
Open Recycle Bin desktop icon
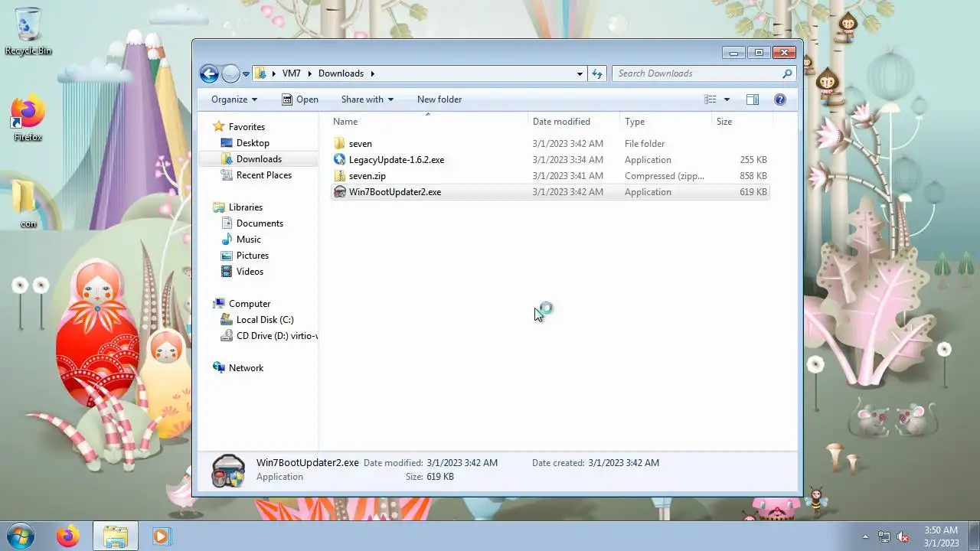[28, 31]
